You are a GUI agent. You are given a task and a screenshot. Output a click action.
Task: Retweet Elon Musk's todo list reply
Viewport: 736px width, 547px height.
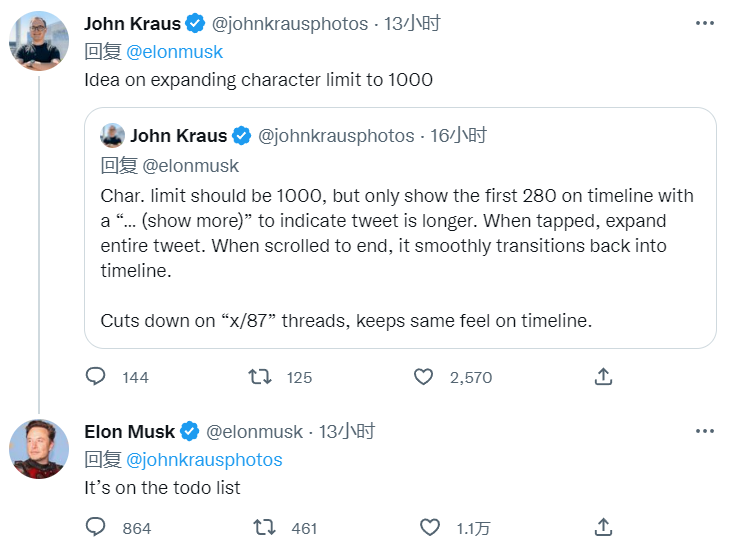click(x=265, y=527)
